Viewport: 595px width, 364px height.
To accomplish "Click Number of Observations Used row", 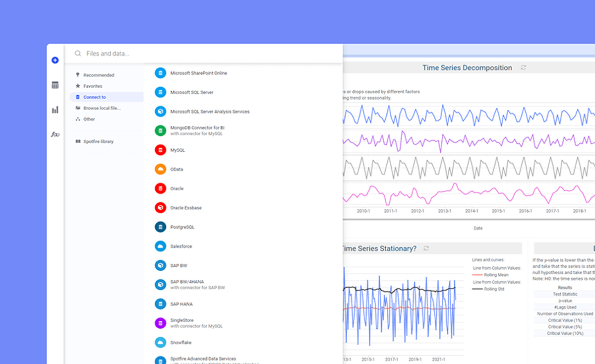I will coord(565,313).
